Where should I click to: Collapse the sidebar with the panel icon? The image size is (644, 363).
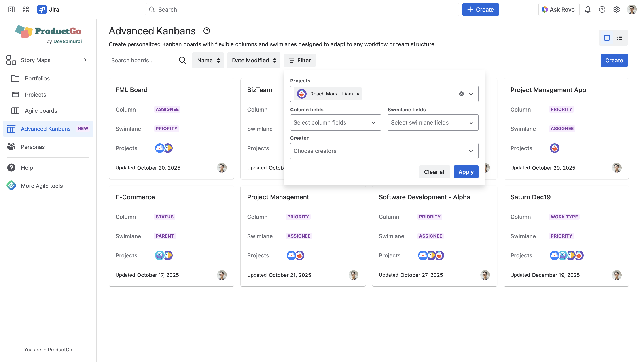[x=11, y=9]
